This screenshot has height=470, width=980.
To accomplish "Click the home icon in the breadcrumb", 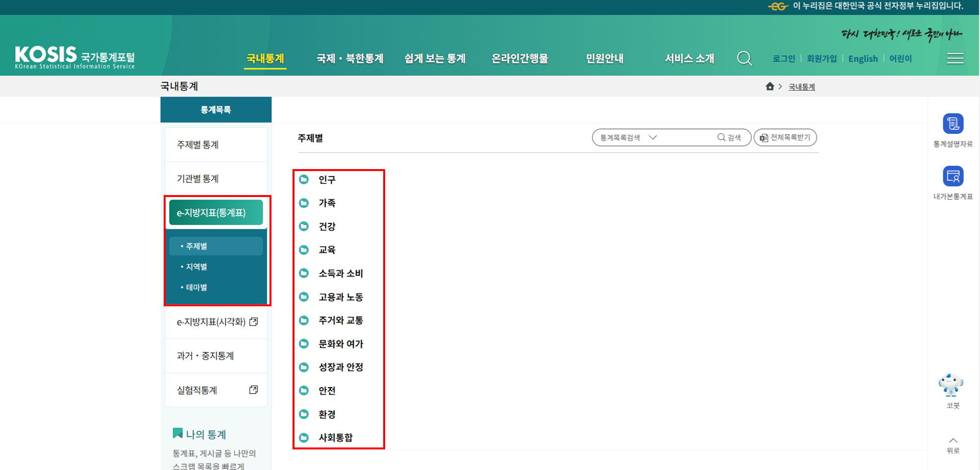I will click(x=769, y=86).
